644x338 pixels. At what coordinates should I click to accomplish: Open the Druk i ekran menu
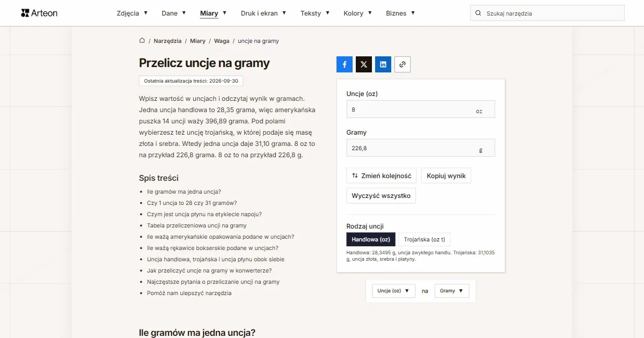pyautogui.click(x=264, y=13)
